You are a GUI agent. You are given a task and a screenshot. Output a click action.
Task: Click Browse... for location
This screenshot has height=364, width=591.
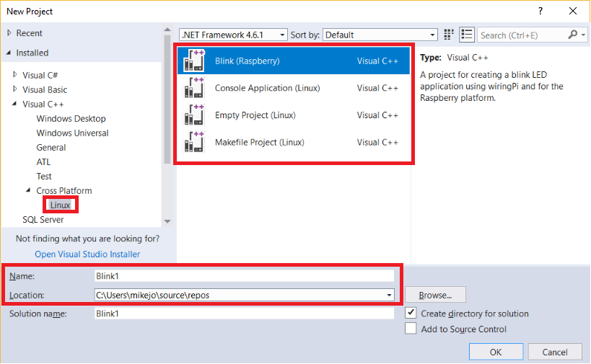(x=435, y=295)
